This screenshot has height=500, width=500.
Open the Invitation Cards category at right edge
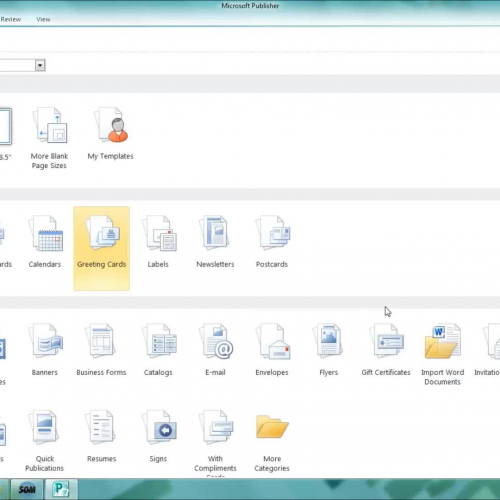point(488,350)
